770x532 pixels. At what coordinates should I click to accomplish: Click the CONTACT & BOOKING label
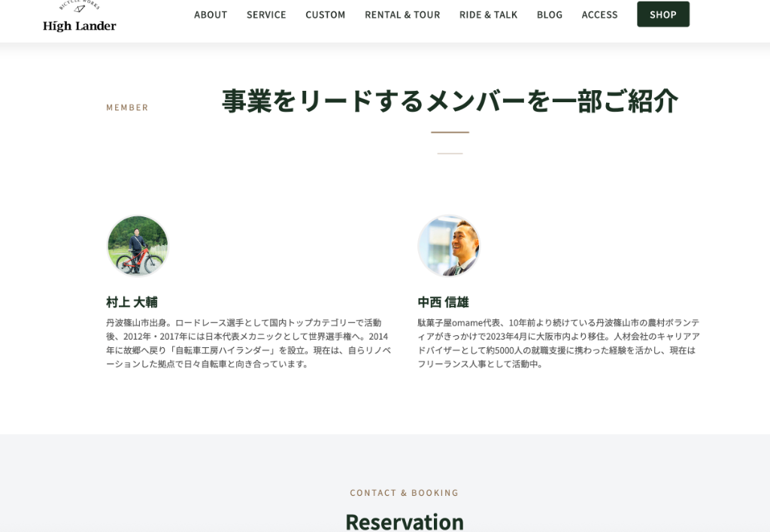(x=404, y=493)
